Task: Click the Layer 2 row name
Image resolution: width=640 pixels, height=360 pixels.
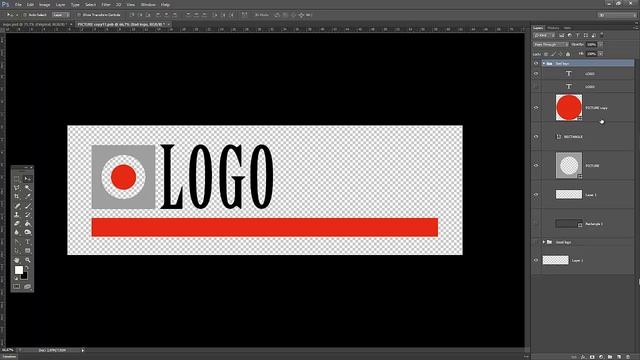Action: [578, 260]
